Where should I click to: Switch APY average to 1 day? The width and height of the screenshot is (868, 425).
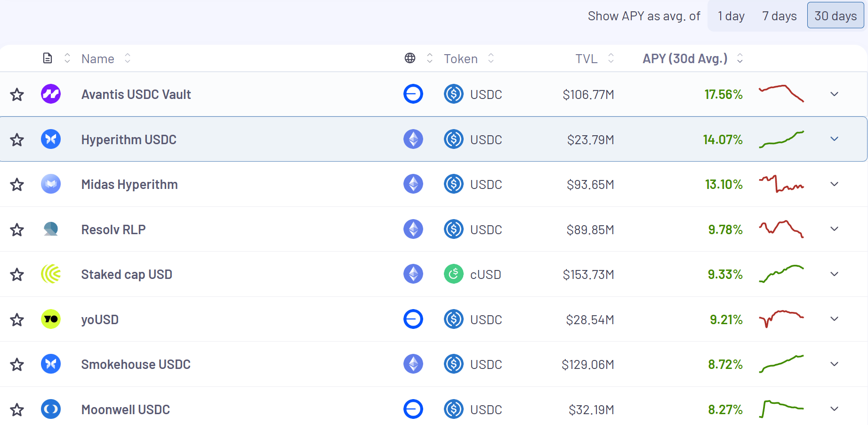click(x=731, y=16)
